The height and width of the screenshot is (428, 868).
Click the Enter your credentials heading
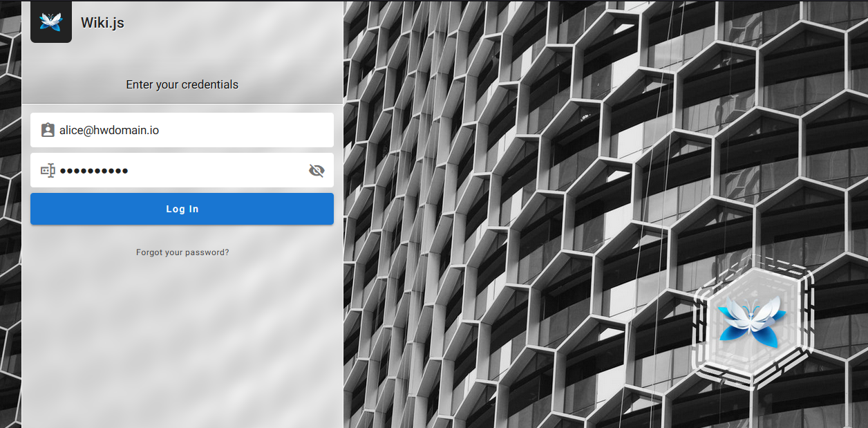tap(182, 84)
